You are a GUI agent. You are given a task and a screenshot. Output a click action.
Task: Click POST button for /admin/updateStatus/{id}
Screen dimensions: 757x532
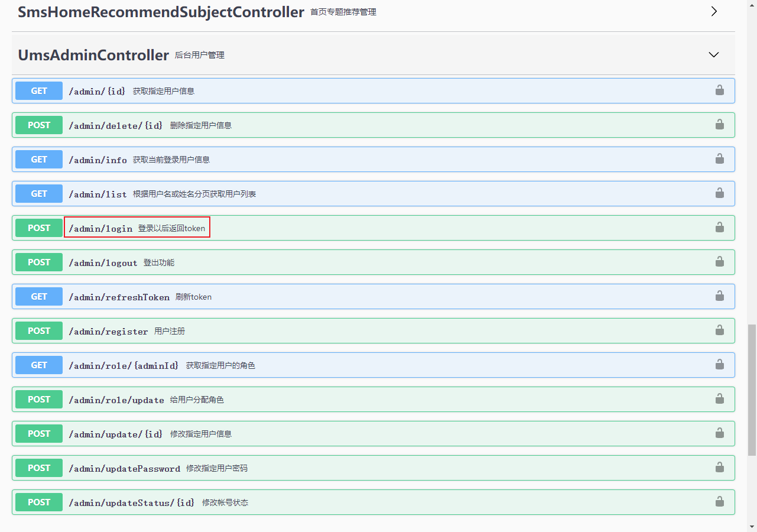(x=39, y=502)
